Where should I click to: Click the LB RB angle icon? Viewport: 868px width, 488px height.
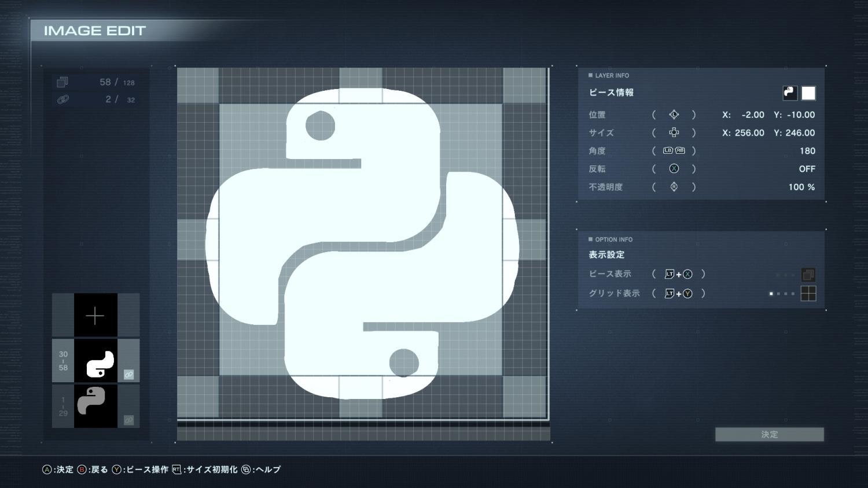[674, 150]
